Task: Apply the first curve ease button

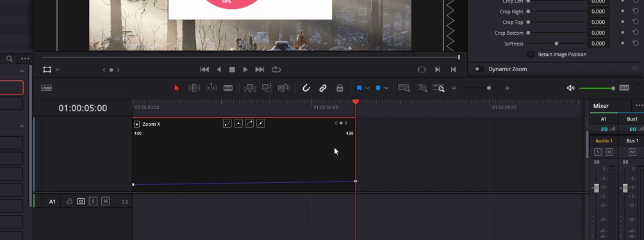Action: (x=227, y=123)
